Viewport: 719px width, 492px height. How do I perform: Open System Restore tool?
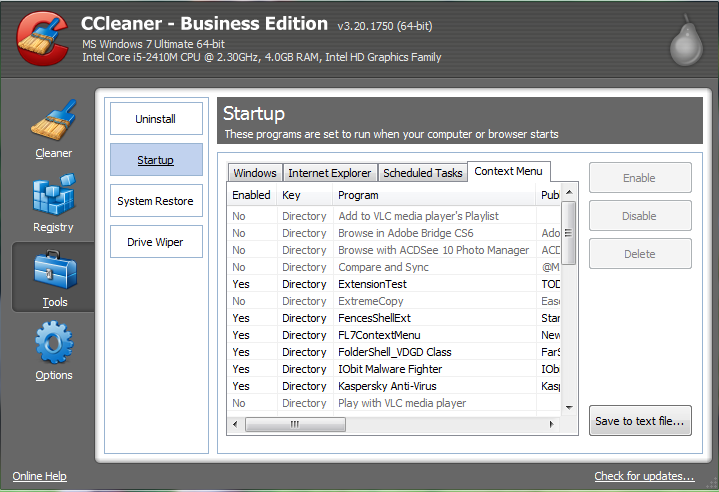tap(156, 201)
